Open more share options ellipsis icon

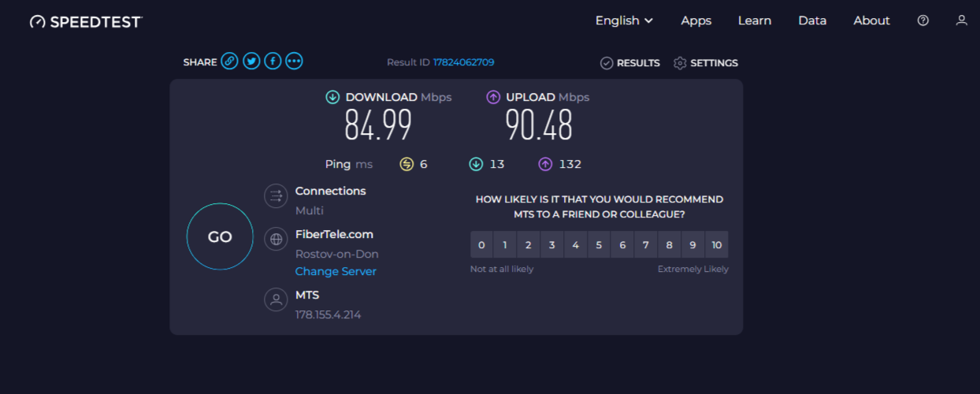(x=294, y=61)
